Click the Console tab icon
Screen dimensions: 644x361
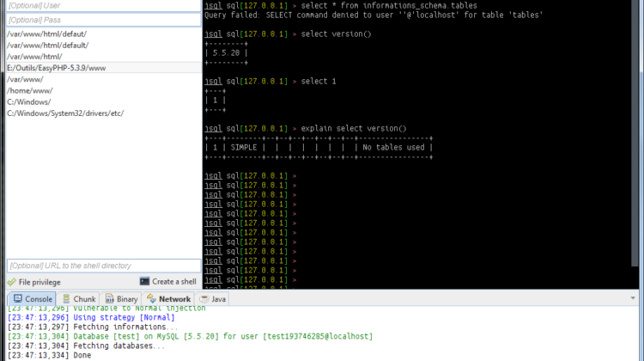click(18, 298)
